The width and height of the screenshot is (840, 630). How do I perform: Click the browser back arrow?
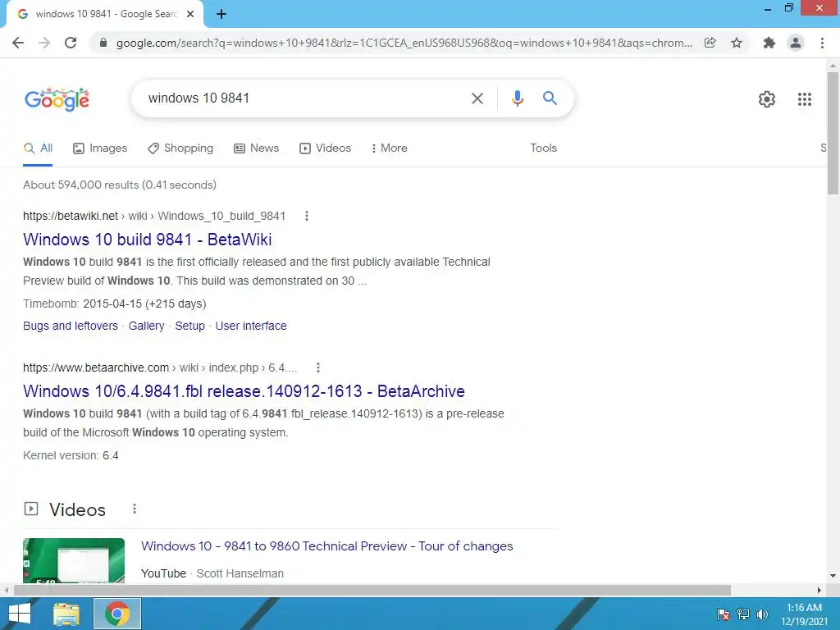pyautogui.click(x=18, y=43)
